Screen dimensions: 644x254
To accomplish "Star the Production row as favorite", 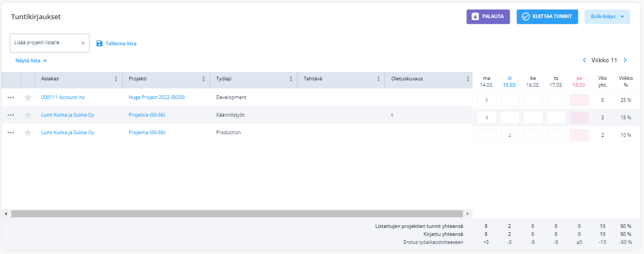I will pos(28,133).
